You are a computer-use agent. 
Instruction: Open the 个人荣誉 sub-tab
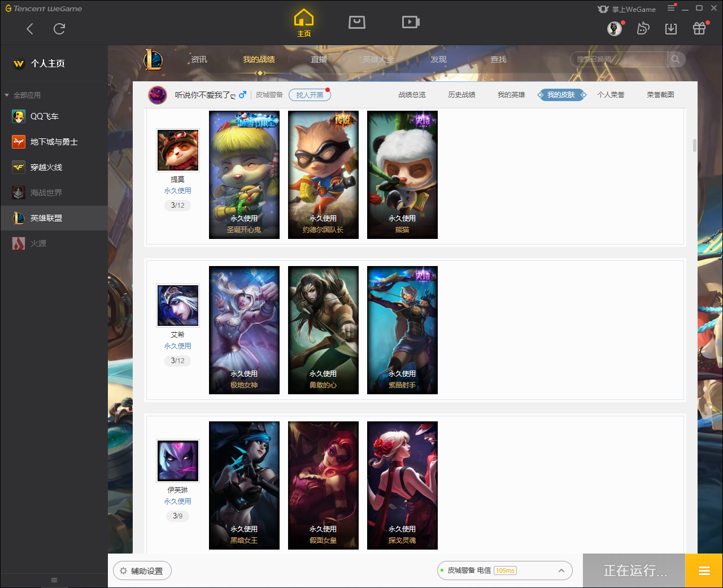611,95
